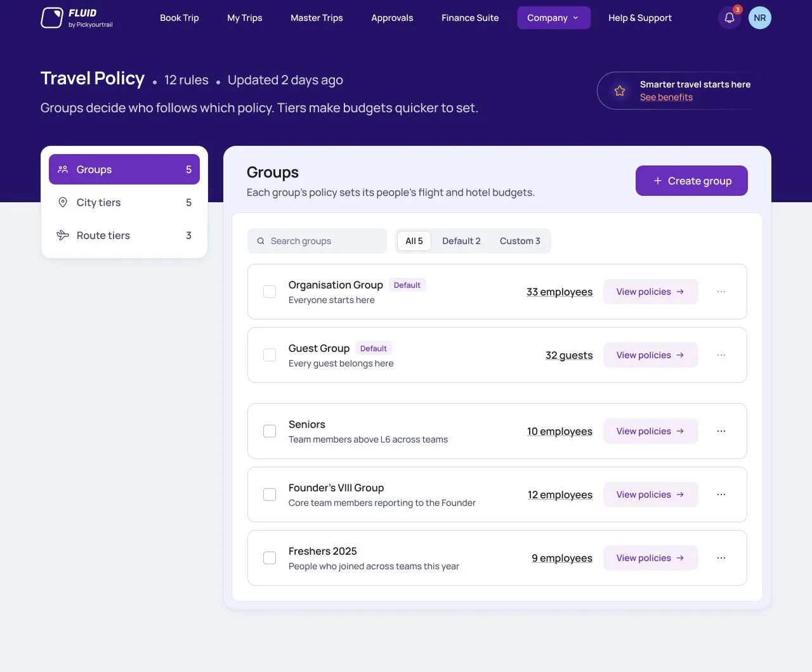Tick the Organisation Group checkbox
812x672 pixels.
[x=270, y=292]
